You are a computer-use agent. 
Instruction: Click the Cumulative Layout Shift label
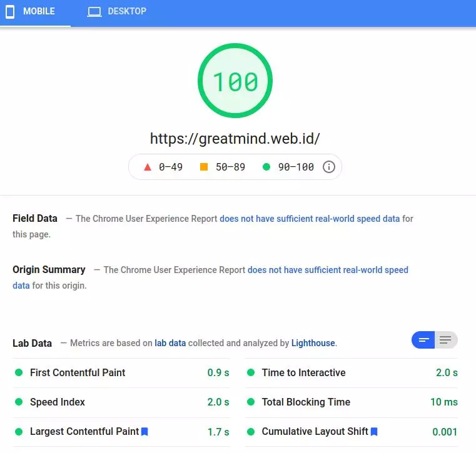(315, 432)
